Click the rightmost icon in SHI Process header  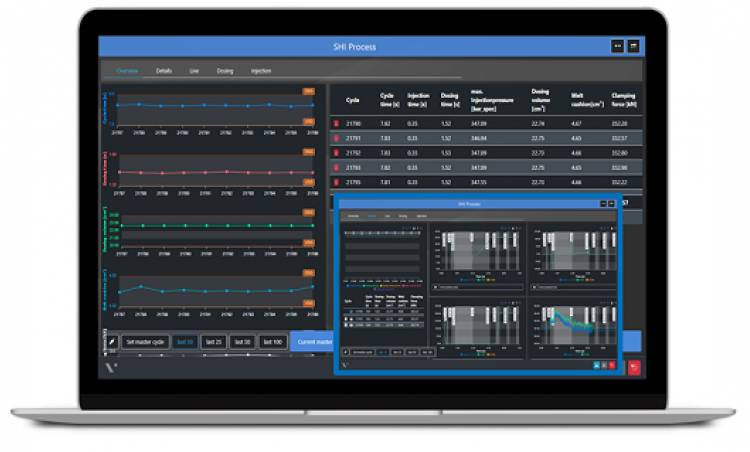(x=634, y=47)
